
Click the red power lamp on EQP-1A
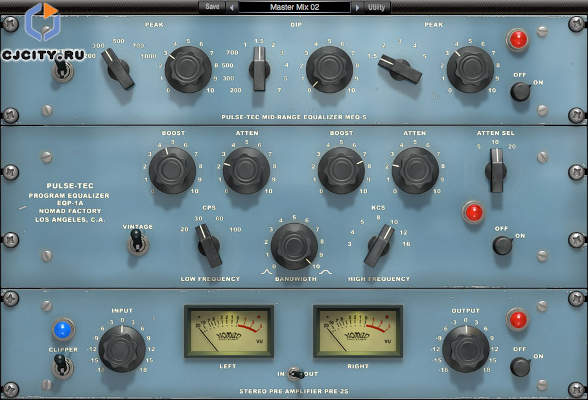[473, 212]
